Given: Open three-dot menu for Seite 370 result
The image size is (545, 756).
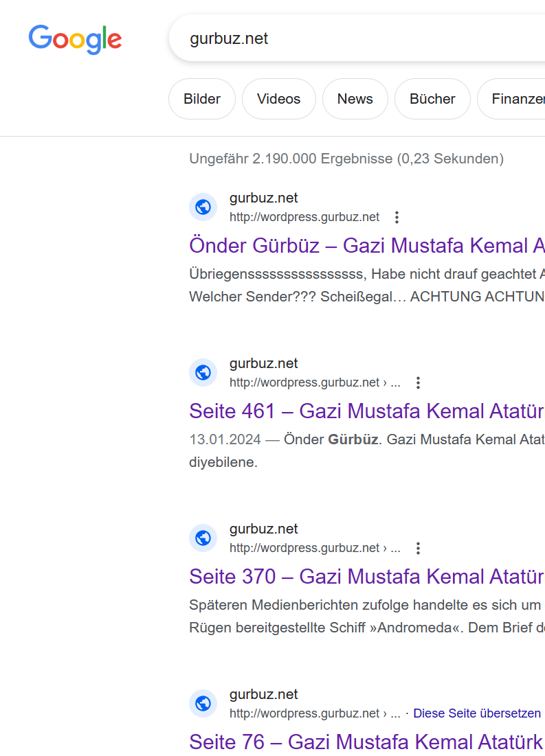Looking at the screenshot, I should [x=418, y=548].
